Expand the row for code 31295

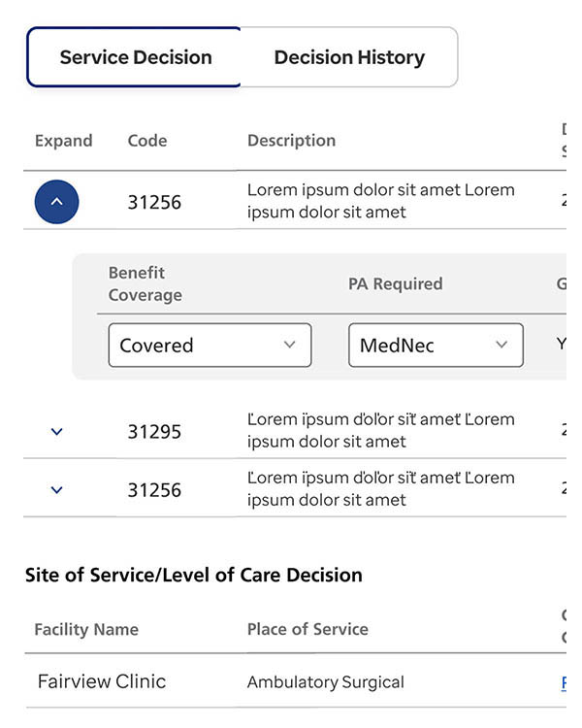56,432
